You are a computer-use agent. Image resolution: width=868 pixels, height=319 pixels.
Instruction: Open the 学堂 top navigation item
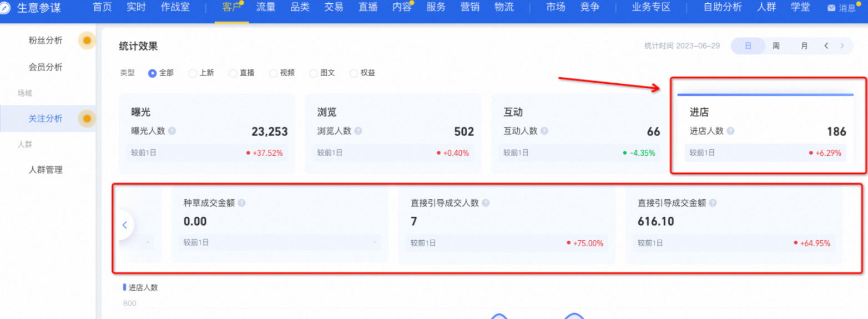tap(800, 8)
